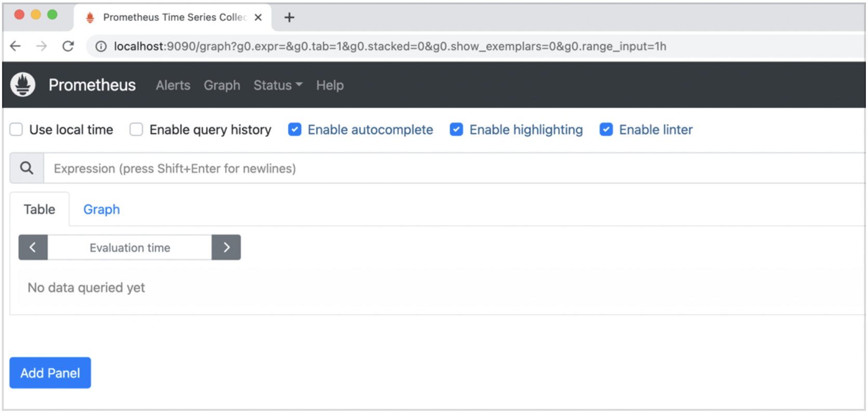Screen dimensions: 868x413
Task: Disable the Enable highlighting checkbox
Action: pyautogui.click(x=456, y=130)
